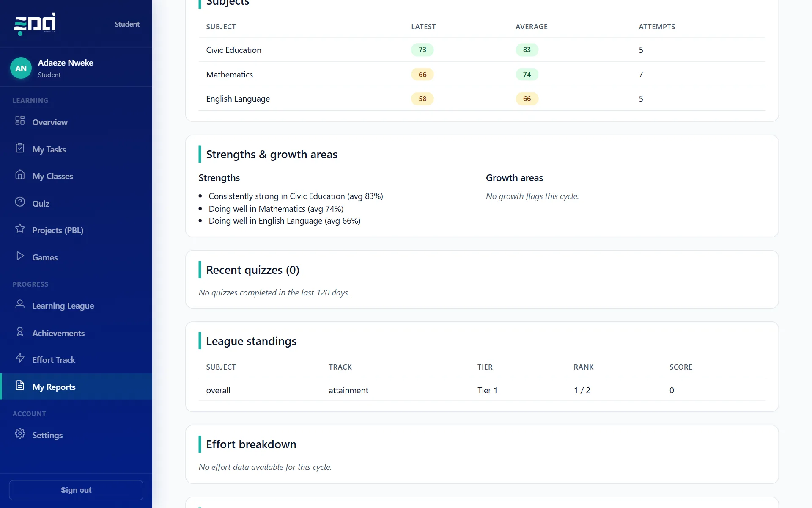Click the My Reports document icon
812x508 pixels.
pyautogui.click(x=20, y=385)
